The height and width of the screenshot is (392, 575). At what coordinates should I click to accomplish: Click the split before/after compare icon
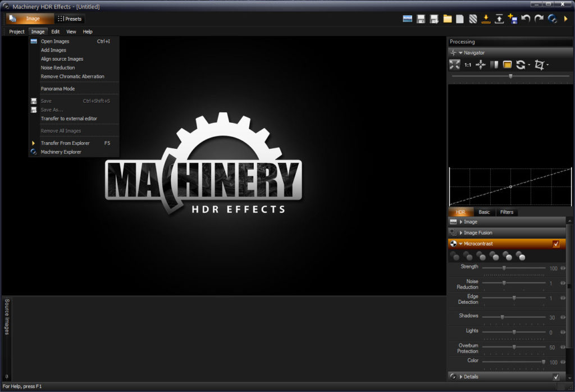[494, 65]
